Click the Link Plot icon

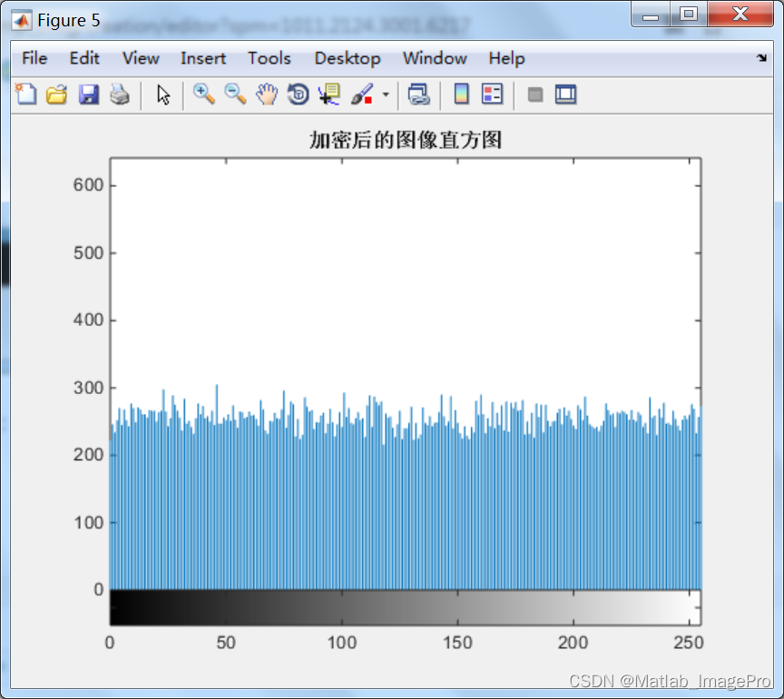418,94
